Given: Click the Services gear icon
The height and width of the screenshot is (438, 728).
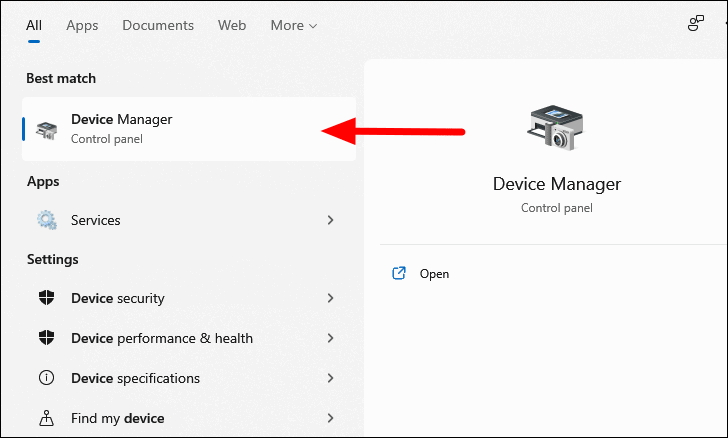Looking at the screenshot, I should 47,220.
